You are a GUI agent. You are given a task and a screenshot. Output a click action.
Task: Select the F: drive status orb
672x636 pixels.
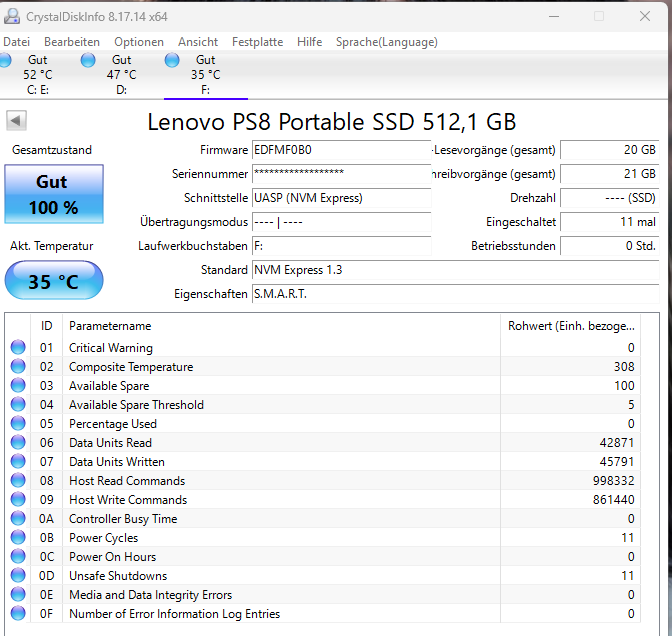172,60
